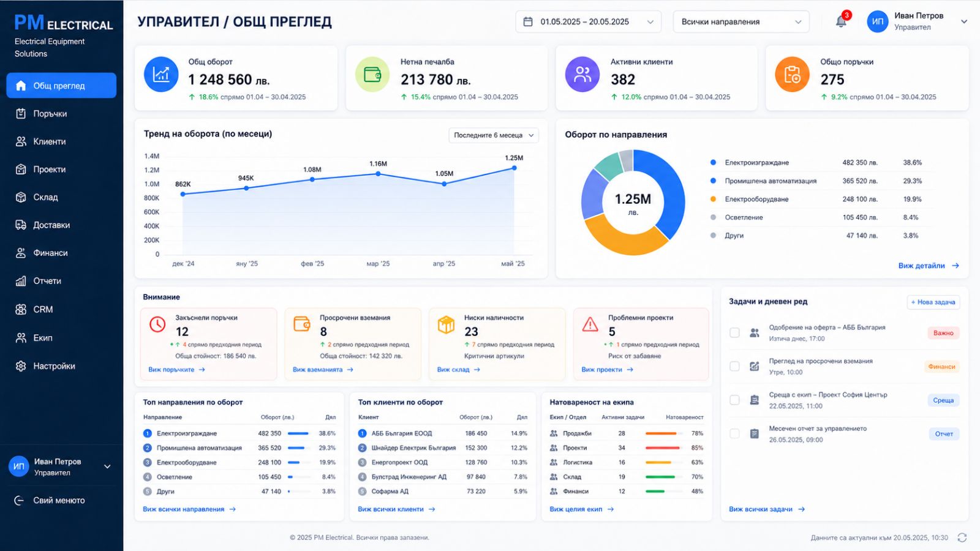Expand the sidebar Иван Петров profile chevron

click(107, 467)
